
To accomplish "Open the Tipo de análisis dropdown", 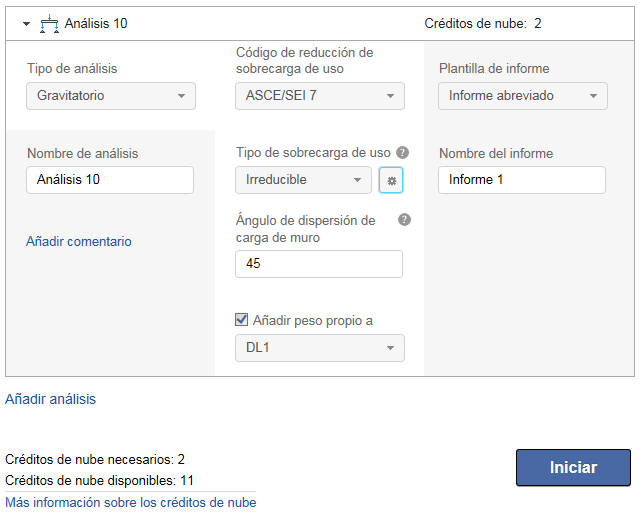I will pos(111,96).
